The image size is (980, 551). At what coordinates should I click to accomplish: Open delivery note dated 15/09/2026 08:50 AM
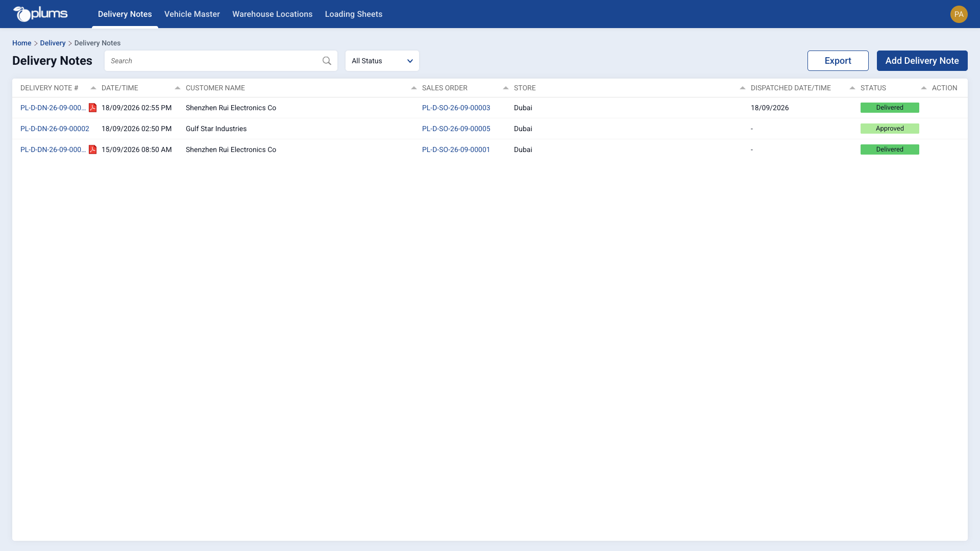click(53, 149)
